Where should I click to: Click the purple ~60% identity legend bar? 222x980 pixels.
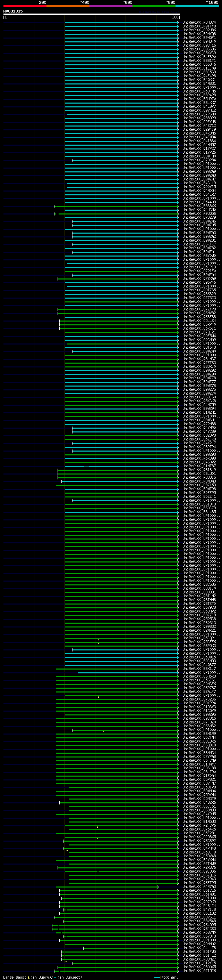click(111, 6)
